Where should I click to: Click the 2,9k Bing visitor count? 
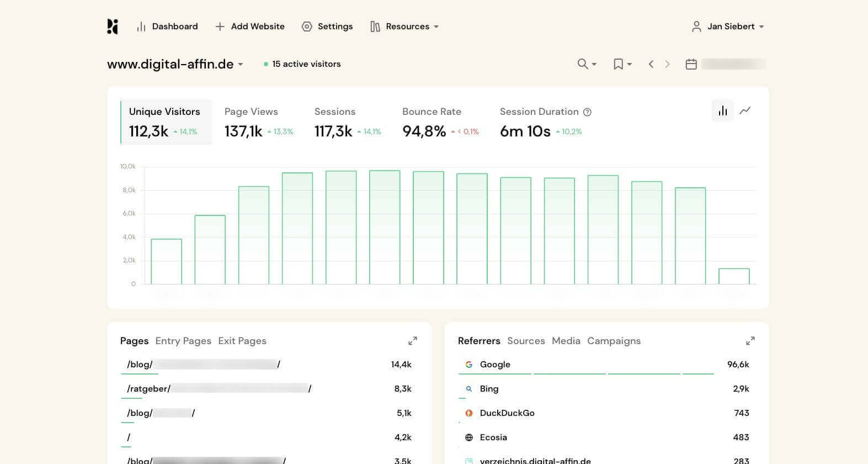(741, 389)
